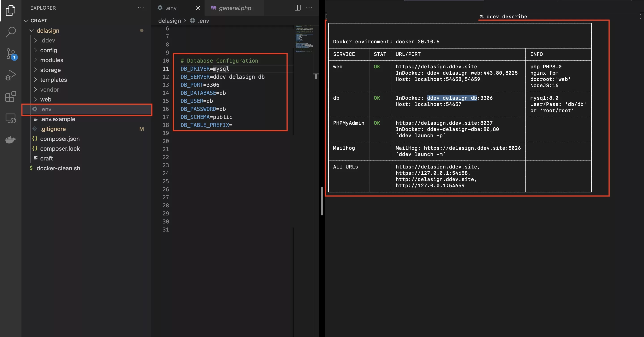Click the split editor icon in tab bar
The image size is (644, 337).
click(297, 7)
